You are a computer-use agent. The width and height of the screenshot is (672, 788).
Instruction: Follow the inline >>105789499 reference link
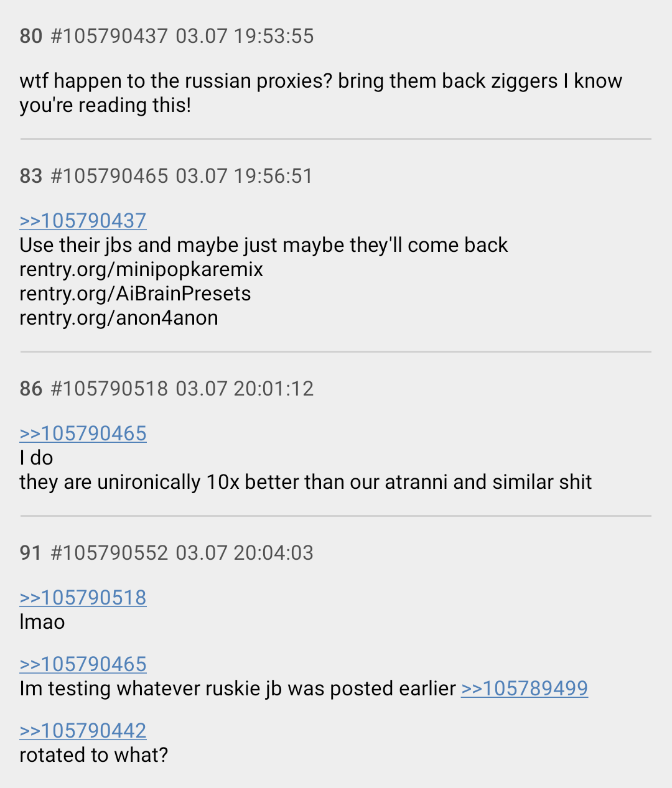coord(525,688)
